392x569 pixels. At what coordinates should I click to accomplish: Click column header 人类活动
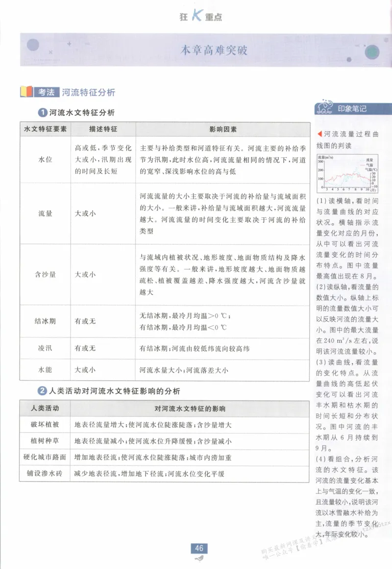coord(45,408)
